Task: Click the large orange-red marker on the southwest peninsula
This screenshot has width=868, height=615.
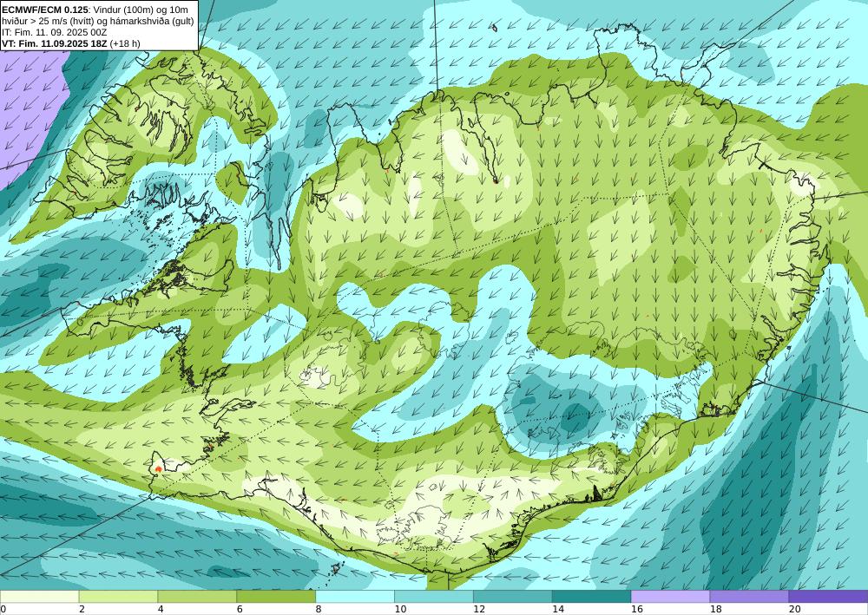Action: (159, 469)
